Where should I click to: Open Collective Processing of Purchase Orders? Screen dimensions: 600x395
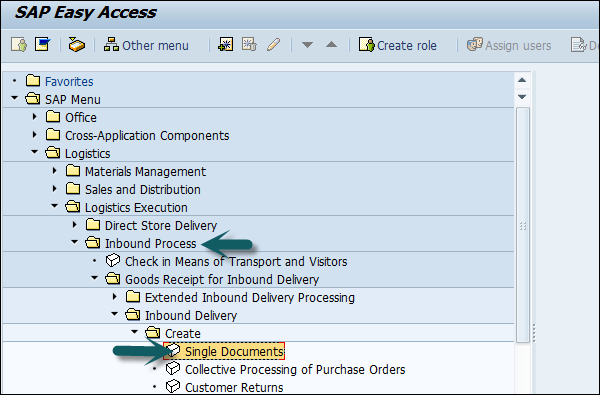tap(295, 369)
